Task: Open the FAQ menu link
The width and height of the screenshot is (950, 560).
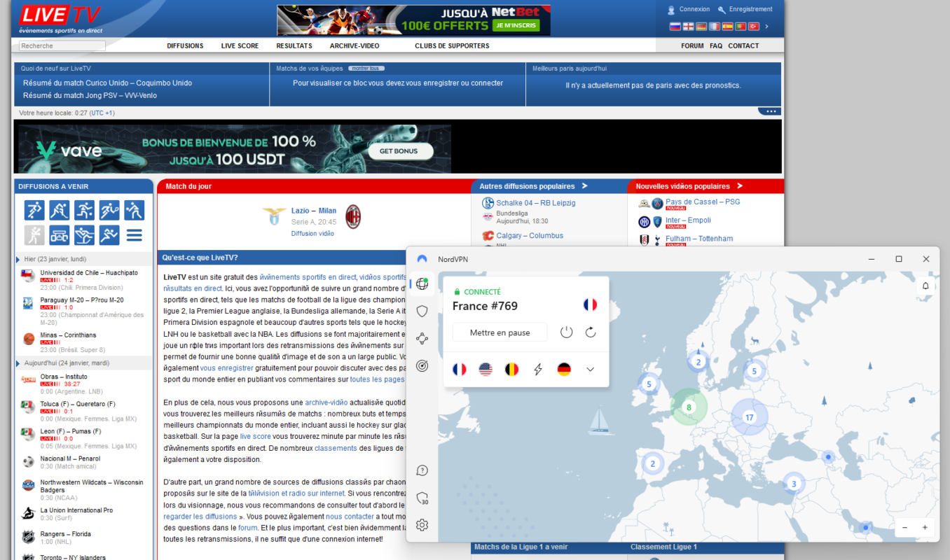Action: coord(715,45)
